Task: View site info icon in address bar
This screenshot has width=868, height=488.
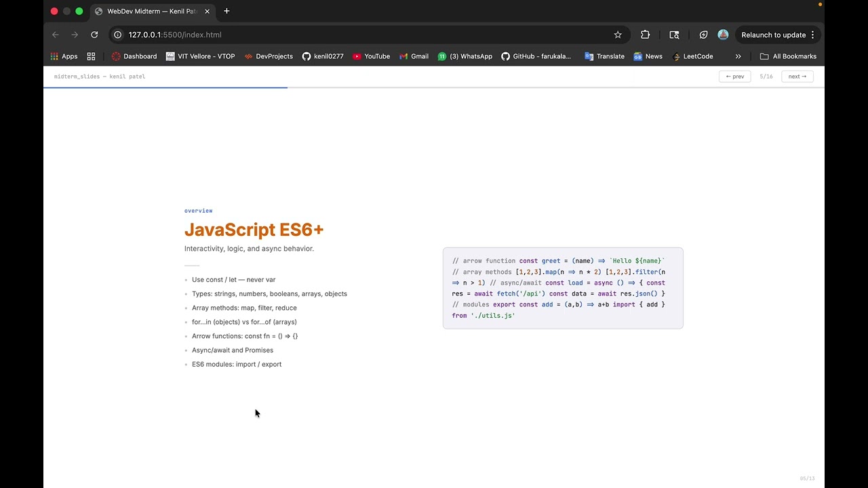Action: pyautogui.click(x=117, y=35)
